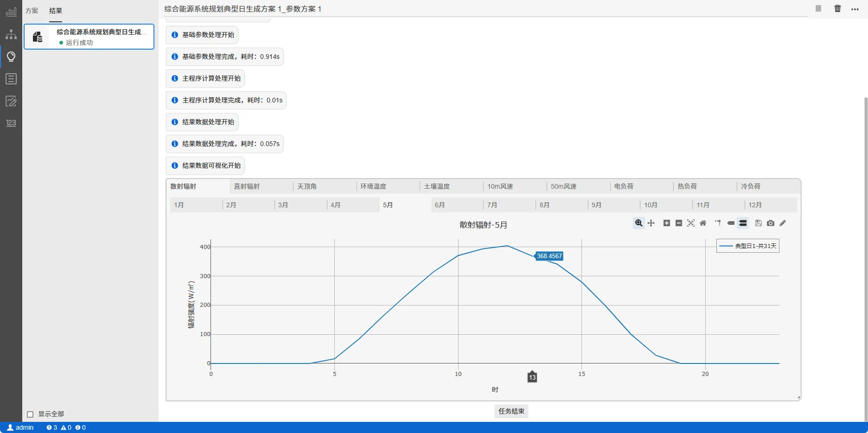Switch to the 方案 tab

32,11
